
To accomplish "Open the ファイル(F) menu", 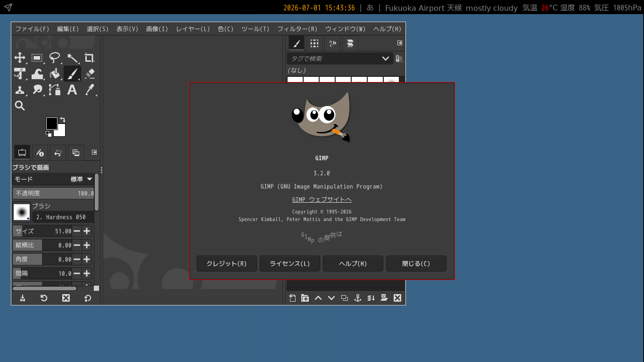I will [32, 29].
